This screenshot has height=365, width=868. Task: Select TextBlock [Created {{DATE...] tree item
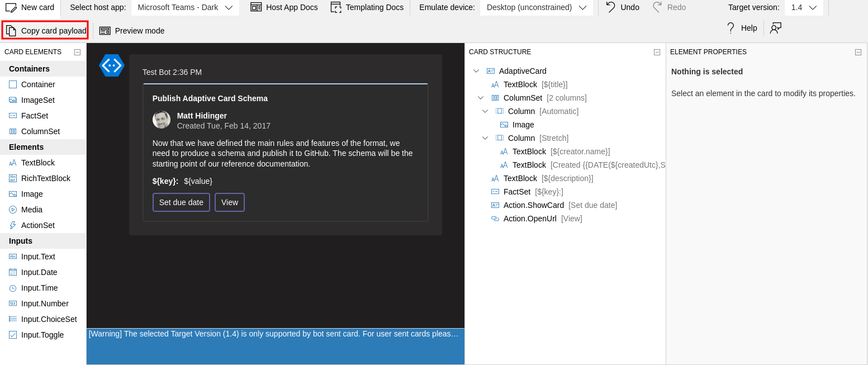pyautogui.click(x=582, y=165)
